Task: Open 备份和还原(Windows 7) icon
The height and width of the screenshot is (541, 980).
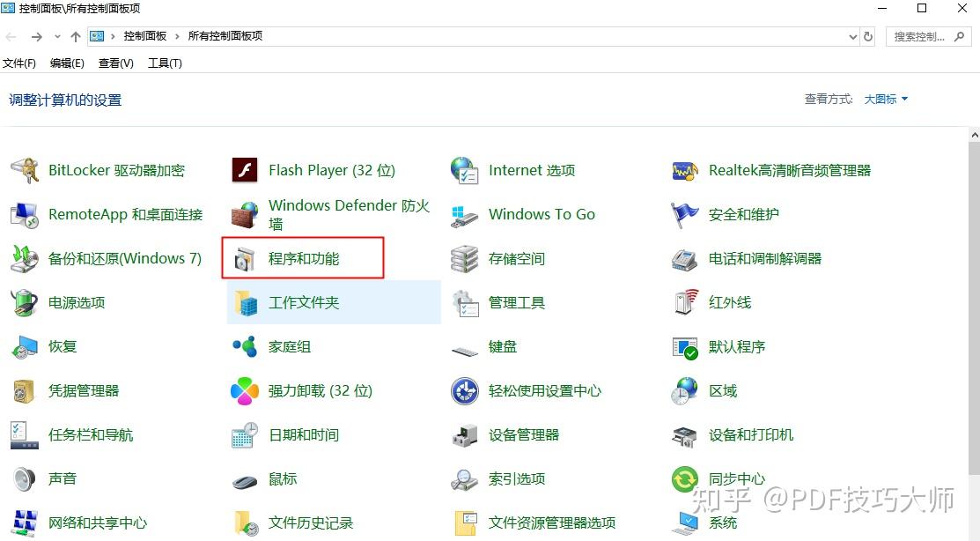Action: (x=26, y=258)
